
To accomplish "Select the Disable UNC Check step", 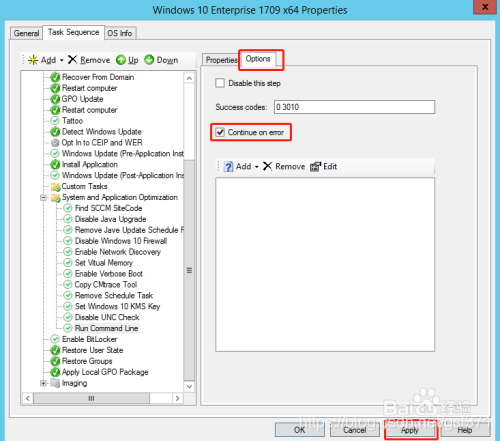I will tap(107, 317).
